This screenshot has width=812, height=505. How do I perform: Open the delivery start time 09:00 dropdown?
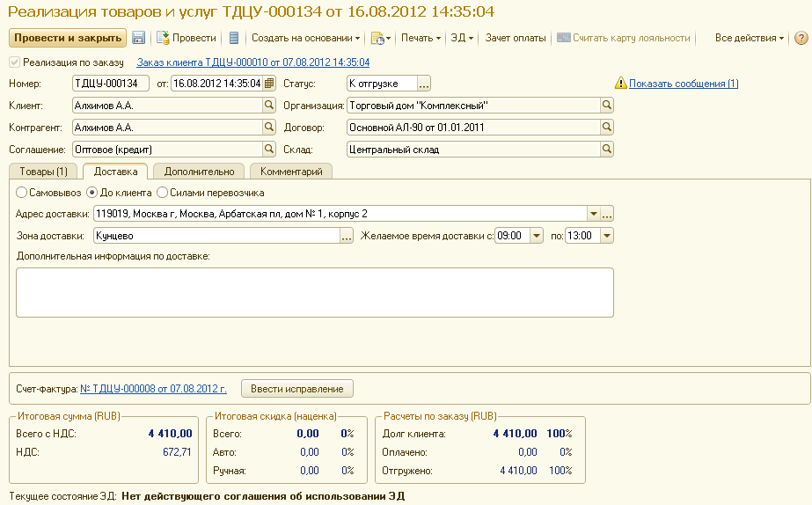pos(536,236)
